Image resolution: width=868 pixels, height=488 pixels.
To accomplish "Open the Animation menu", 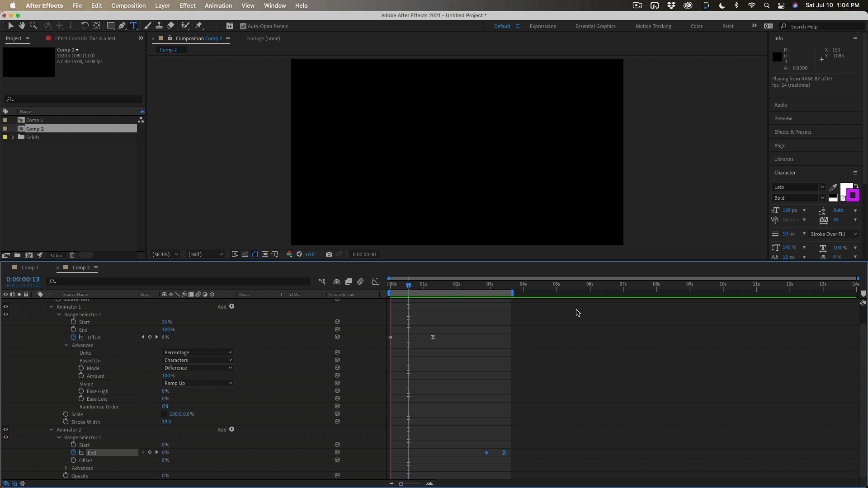I will coord(218,5).
